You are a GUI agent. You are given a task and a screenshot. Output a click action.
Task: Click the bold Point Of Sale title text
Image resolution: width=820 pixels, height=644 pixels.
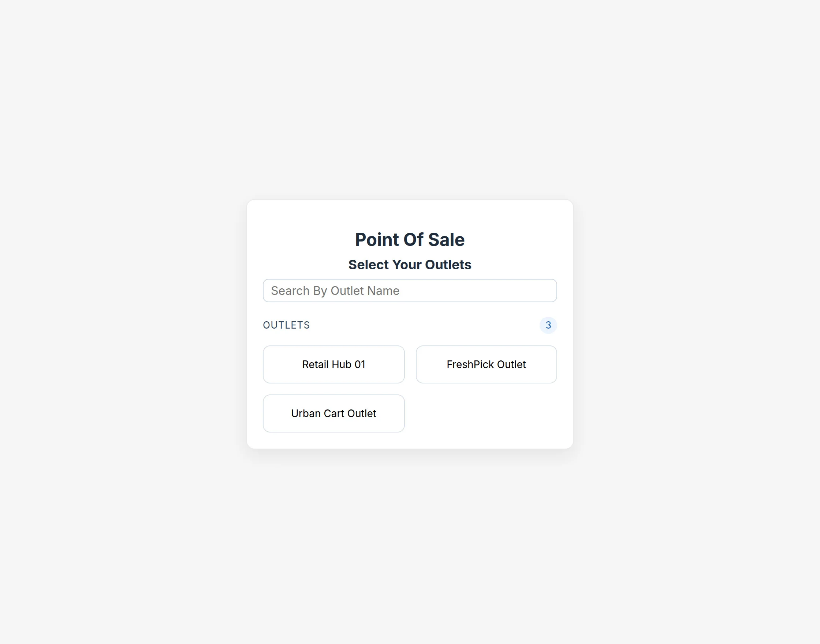[x=410, y=239]
